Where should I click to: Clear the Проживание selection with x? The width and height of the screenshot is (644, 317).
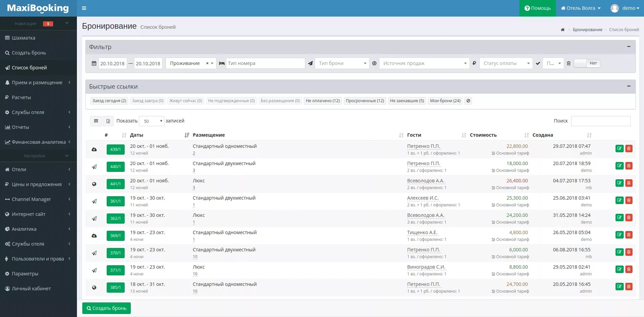(207, 63)
